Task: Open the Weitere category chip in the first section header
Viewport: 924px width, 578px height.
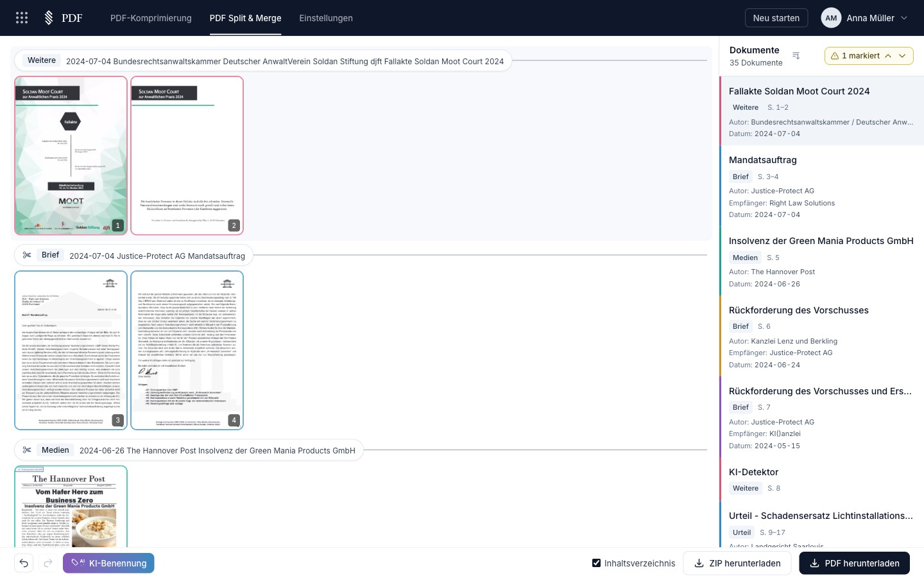Action: point(42,60)
